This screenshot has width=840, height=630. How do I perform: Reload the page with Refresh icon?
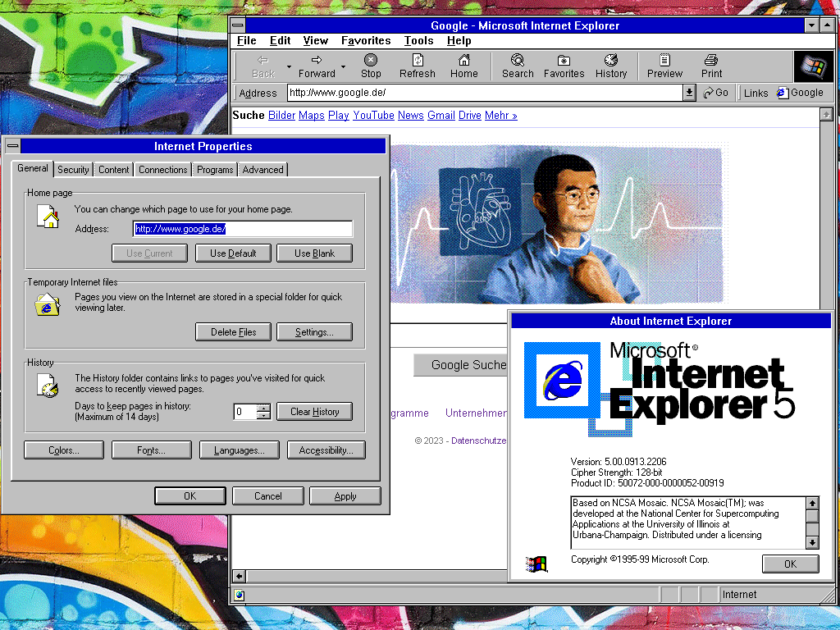(418, 66)
